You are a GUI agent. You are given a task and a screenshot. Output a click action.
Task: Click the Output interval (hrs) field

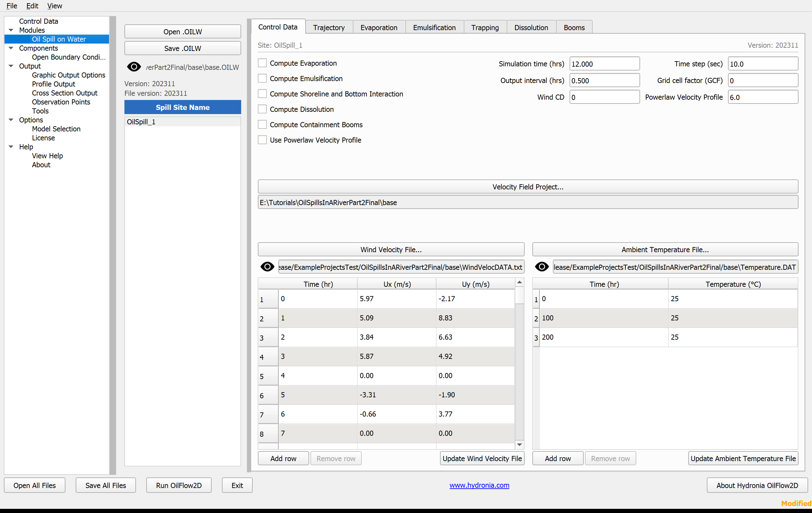(604, 80)
